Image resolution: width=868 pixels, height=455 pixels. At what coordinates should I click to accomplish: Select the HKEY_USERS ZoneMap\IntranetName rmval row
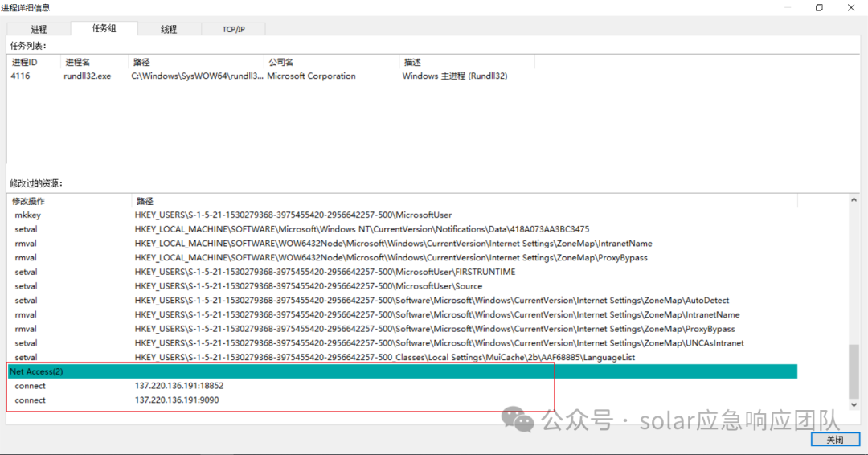(x=403, y=314)
